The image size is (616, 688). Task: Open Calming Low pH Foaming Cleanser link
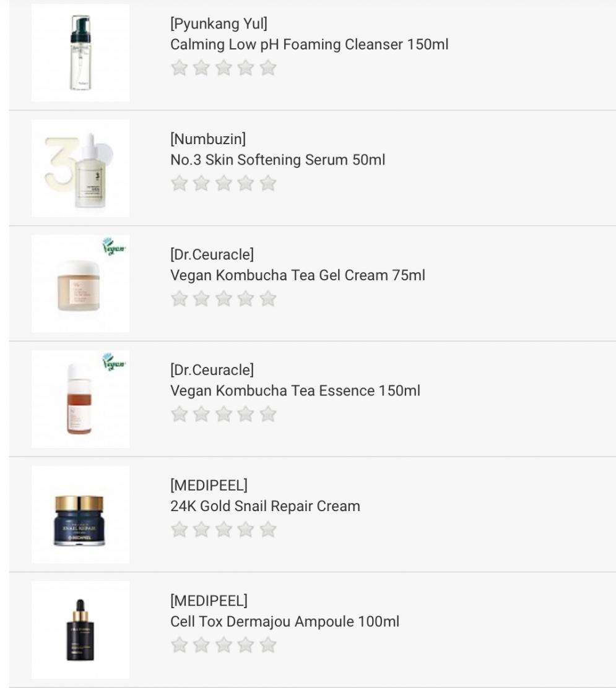tap(309, 45)
